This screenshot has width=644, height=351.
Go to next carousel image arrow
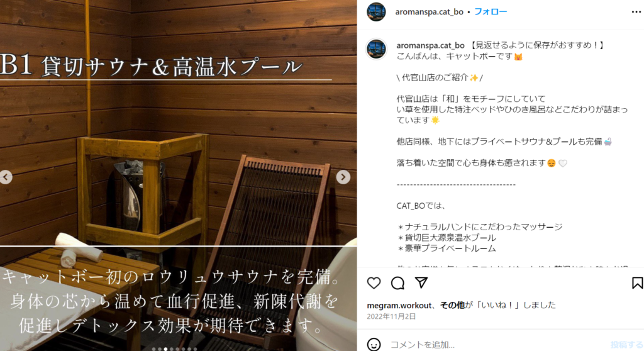point(343,177)
